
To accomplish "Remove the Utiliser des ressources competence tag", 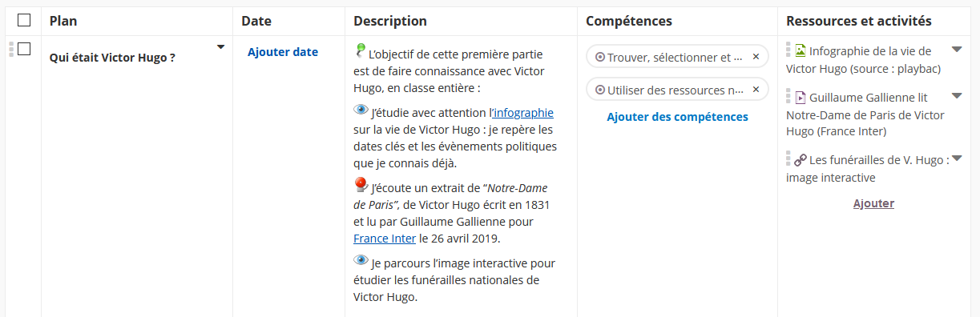I will click(x=756, y=90).
